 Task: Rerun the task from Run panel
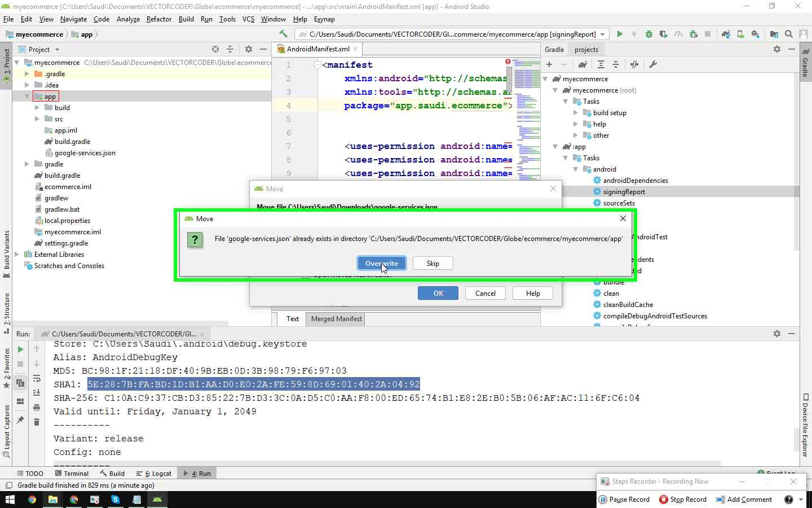click(x=20, y=349)
